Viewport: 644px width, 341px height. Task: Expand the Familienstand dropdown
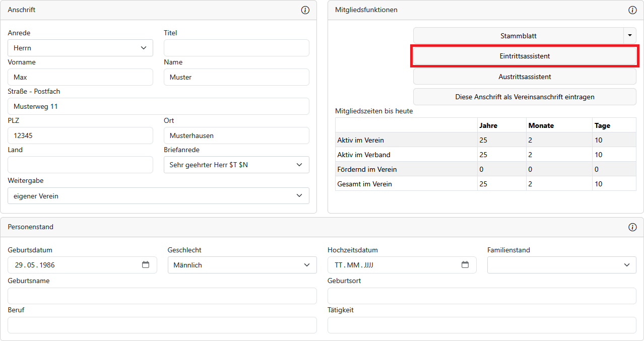click(561, 265)
